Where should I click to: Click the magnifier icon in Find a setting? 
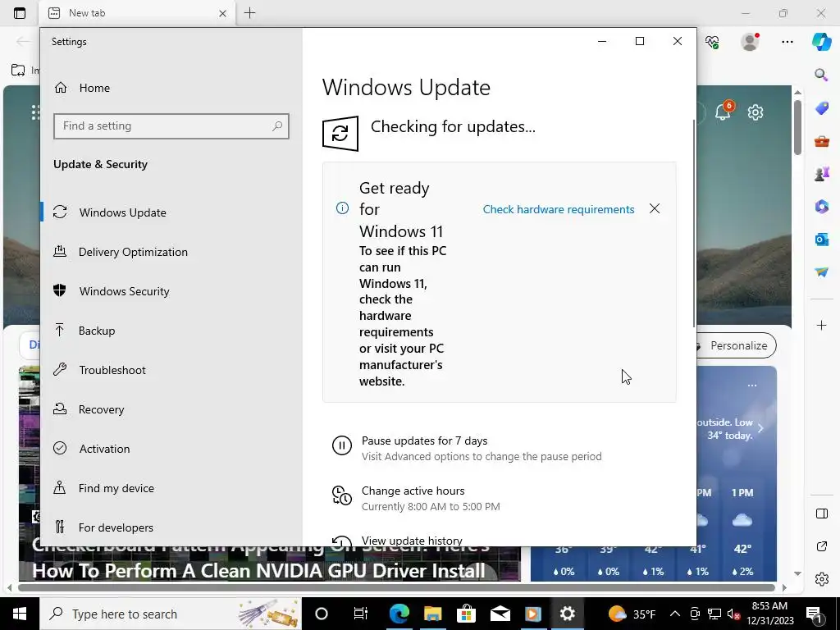(x=277, y=126)
